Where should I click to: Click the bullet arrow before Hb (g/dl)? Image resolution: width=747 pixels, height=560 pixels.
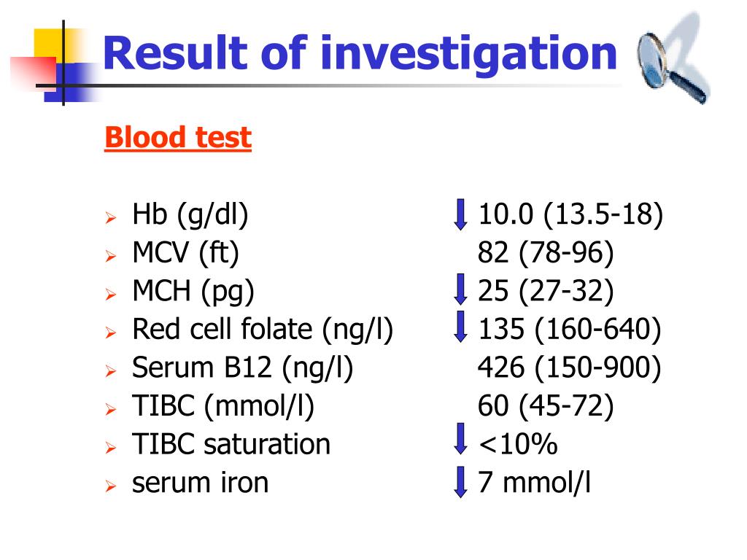point(111,218)
